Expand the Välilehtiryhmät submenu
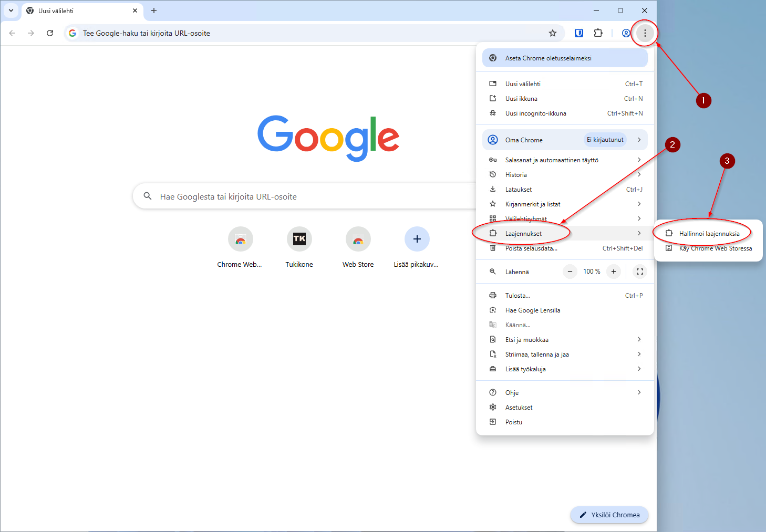Viewport: 766px width, 532px height. click(x=565, y=218)
